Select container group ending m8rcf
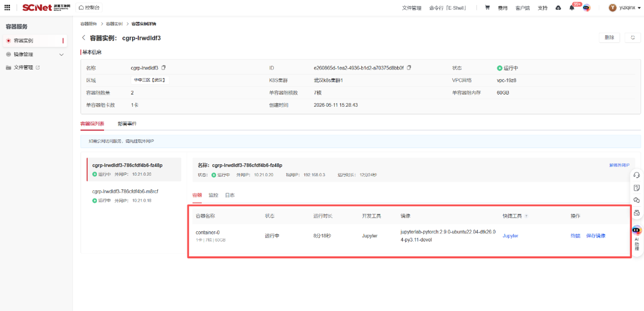 [x=134, y=196]
